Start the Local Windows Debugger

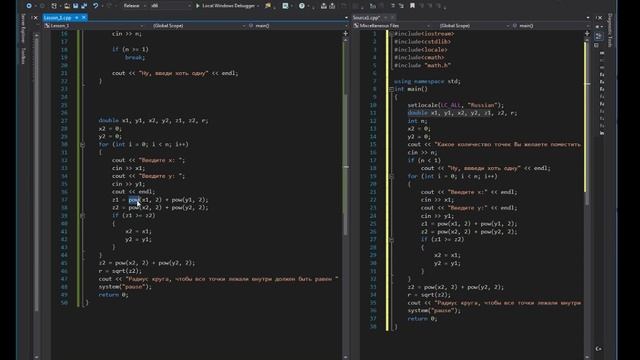point(227,6)
